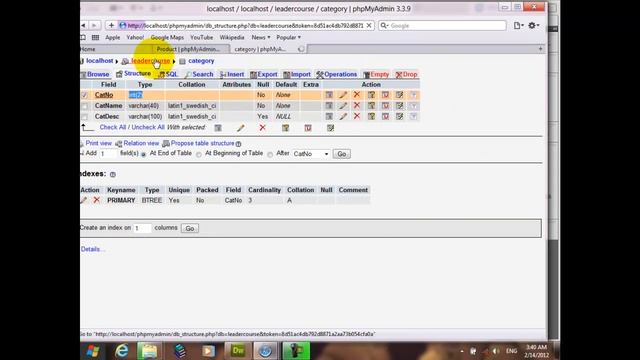Click the index columns number input
This screenshot has height=360, width=640.
tap(142, 228)
